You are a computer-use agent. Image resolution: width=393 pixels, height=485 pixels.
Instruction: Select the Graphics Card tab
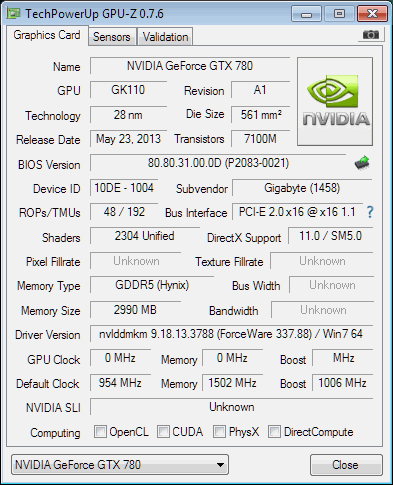click(47, 35)
